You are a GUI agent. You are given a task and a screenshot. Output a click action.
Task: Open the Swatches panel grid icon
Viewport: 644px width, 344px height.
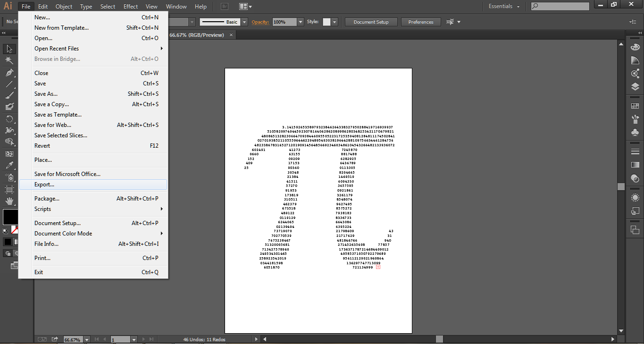pos(635,106)
